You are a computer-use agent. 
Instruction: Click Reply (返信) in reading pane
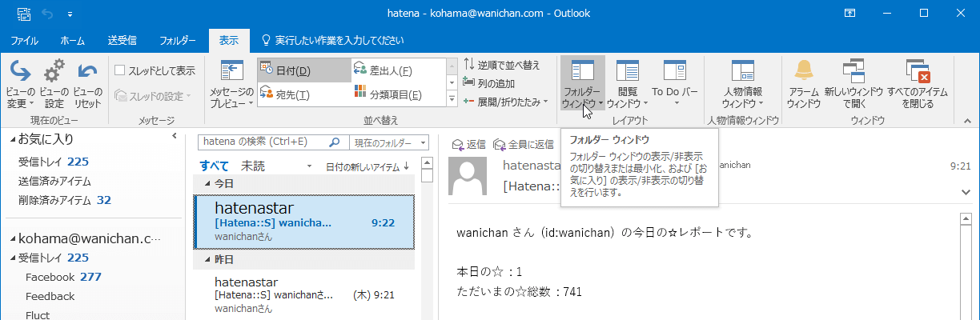point(469,144)
